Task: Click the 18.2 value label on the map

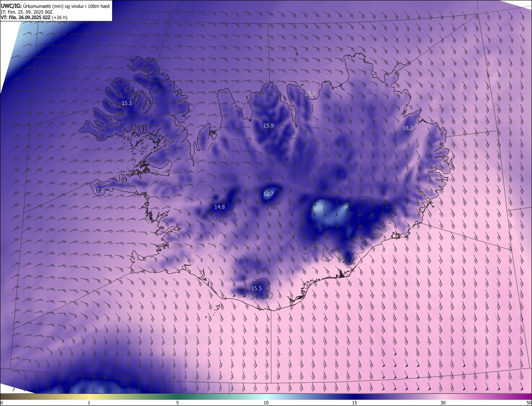Action: coord(408,128)
